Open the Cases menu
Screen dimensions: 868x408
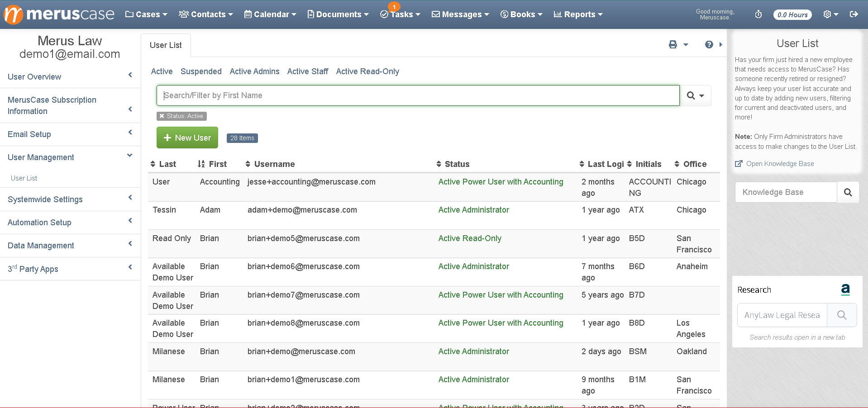[x=146, y=14]
